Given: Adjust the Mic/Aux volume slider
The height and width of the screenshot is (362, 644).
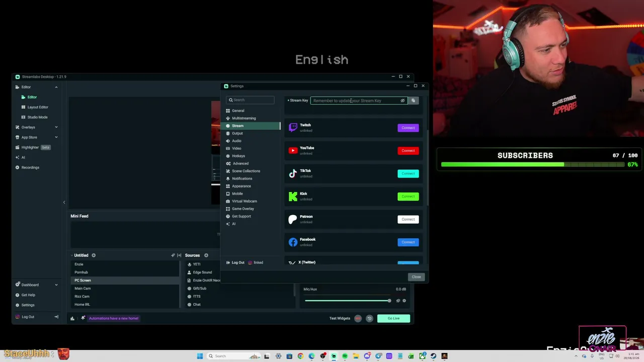Looking at the screenshot, I should 348,301.
